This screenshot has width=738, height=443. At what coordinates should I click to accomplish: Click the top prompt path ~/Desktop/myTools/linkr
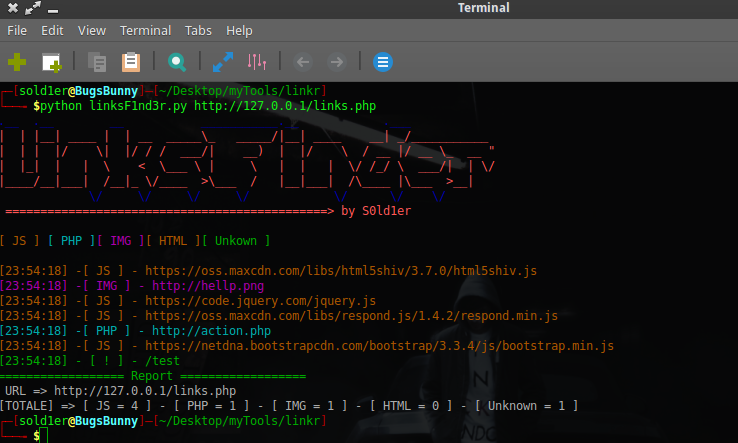240,91
